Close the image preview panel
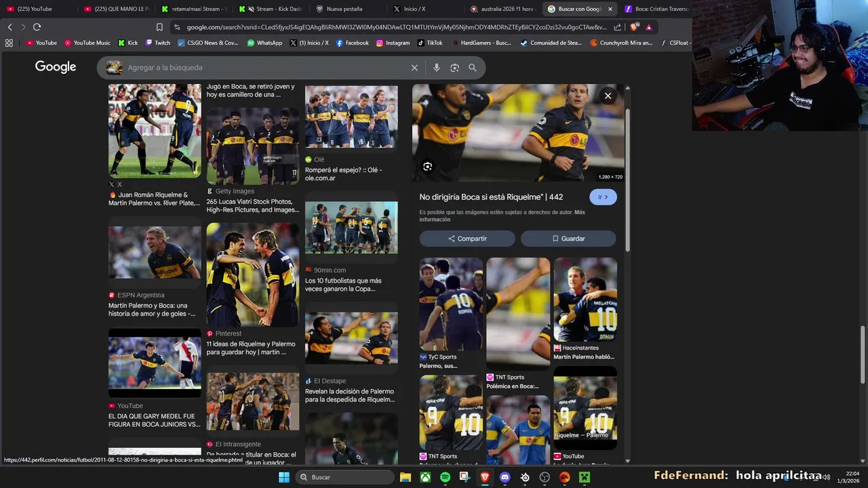Image resolution: width=868 pixels, height=488 pixels. click(x=608, y=96)
